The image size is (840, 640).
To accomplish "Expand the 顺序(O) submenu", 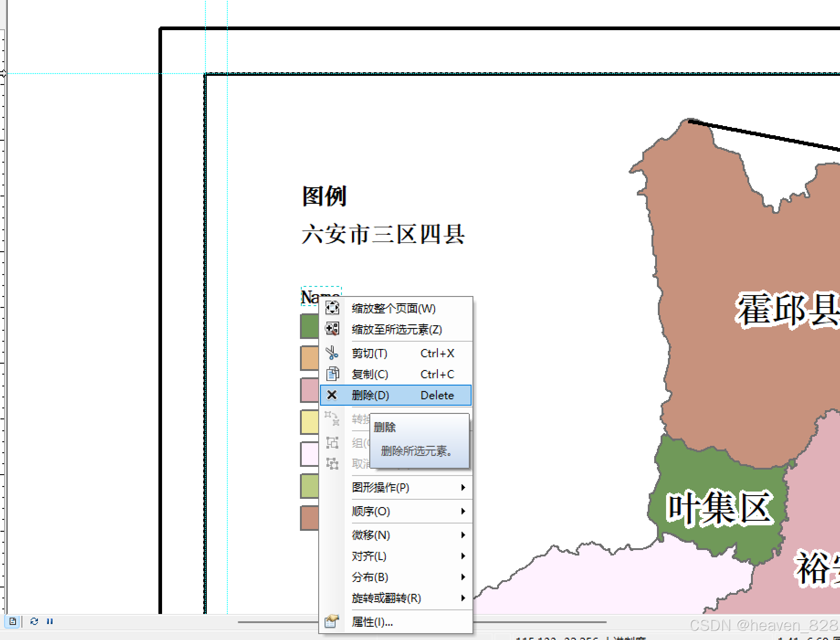I will coord(396,511).
